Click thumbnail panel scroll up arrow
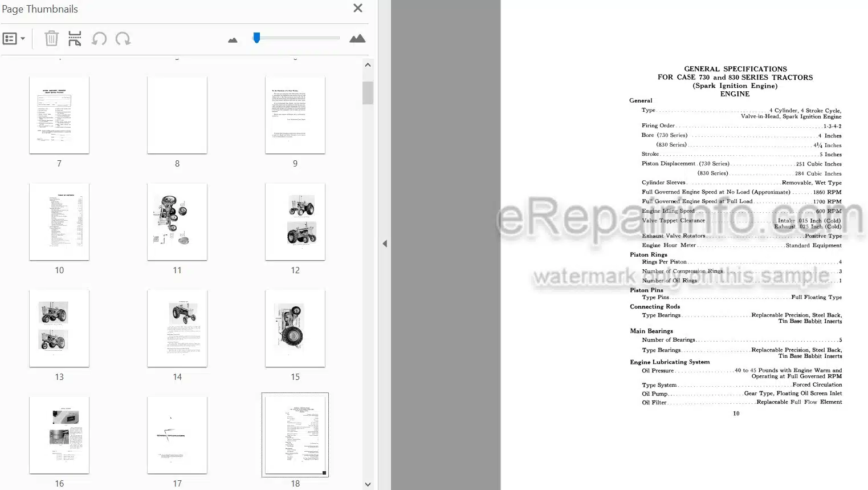The image size is (868, 490). (x=368, y=65)
